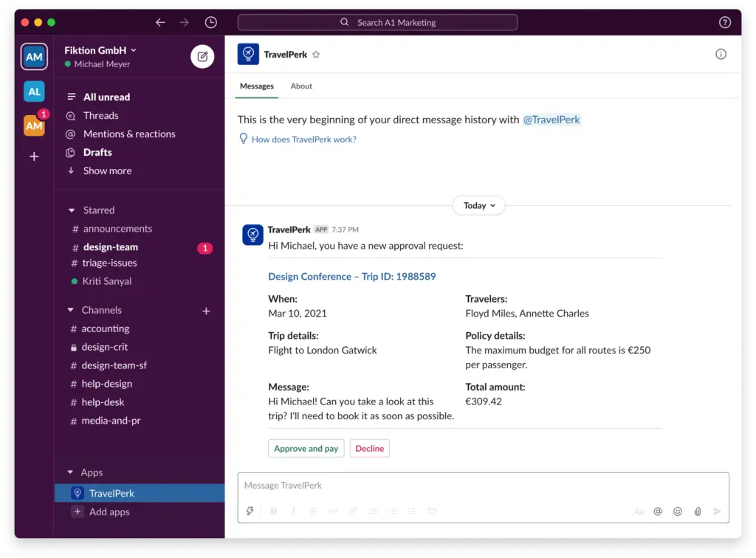Open the triage-issues channel
The width and height of the screenshot is (756, 558).
pos(109,263)
